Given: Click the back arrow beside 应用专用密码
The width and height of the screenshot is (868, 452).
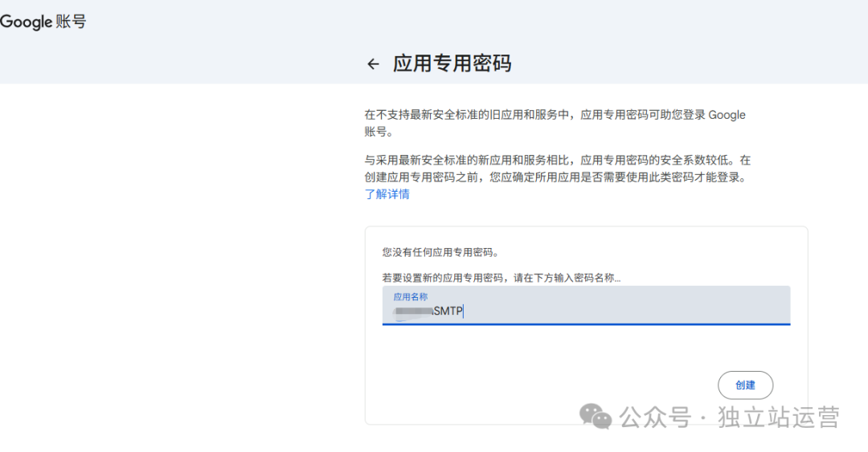Looking at the screenshot, I should [x=373, y=64].
